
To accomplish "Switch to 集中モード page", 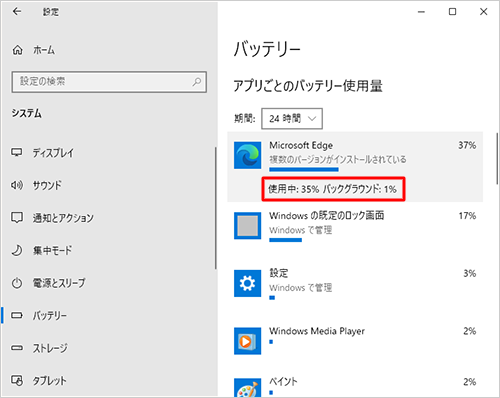I will pyautogui.click(x=52, y=250).
